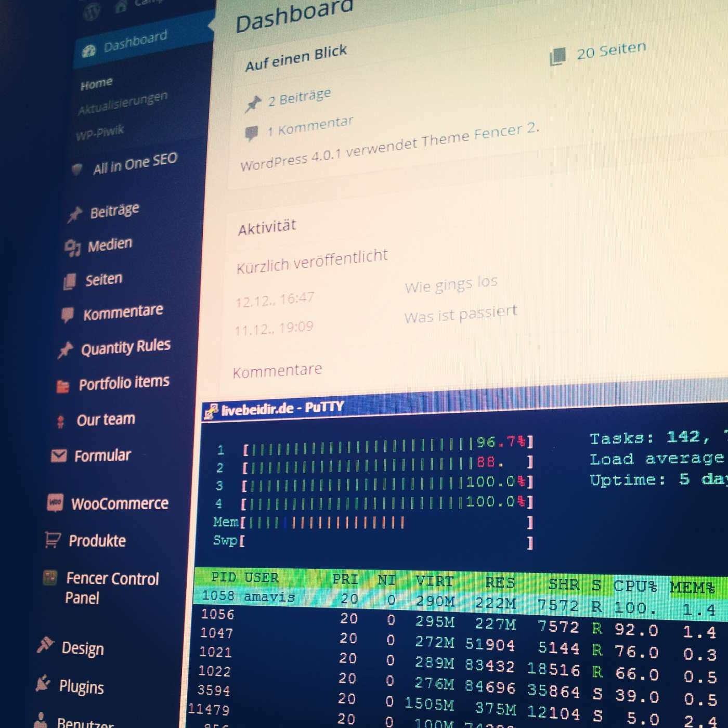Click the Portfolio items folder icon
Viewport: 728px width, 728px height.
(x=62, y=386)
